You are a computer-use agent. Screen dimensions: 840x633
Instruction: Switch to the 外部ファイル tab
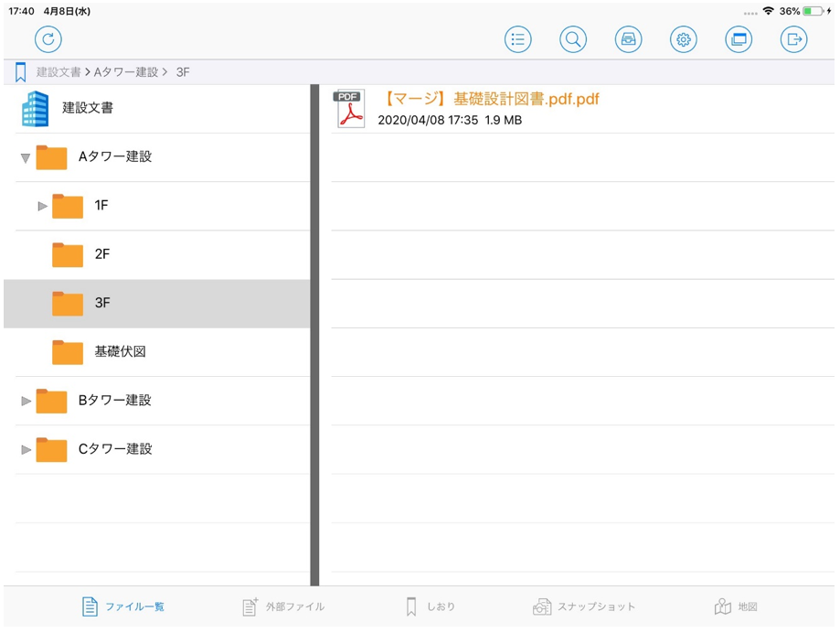pos(282,606)
